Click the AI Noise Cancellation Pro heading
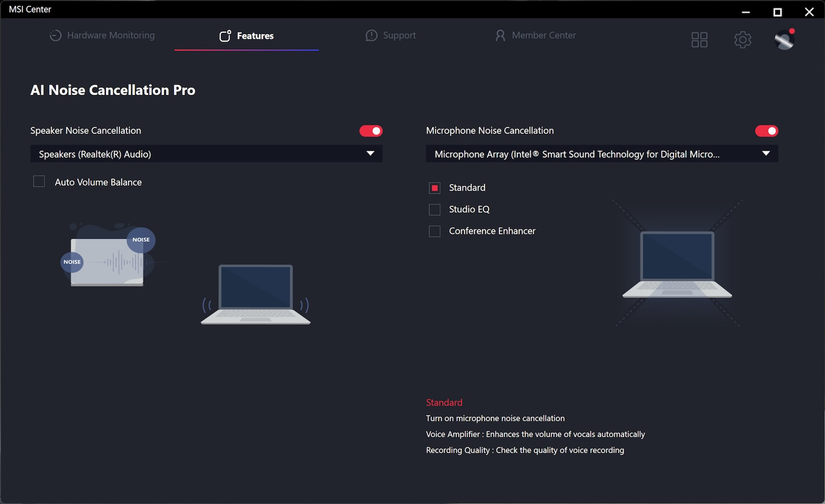Viewport: 825px width, 504px height. tap(113, 90)
